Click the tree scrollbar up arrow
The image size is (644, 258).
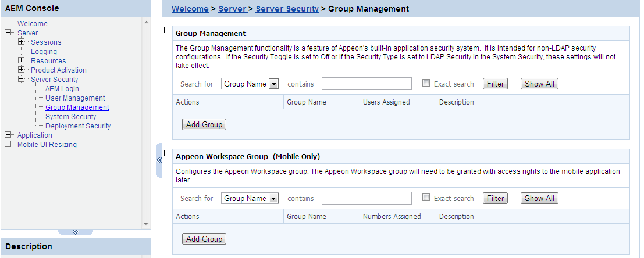coord(146,21)
